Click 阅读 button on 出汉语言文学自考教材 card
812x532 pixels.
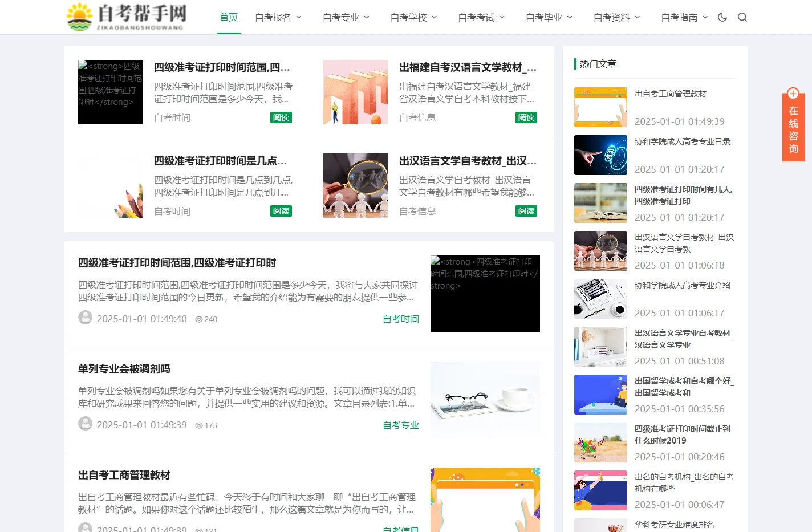point(526,211)
